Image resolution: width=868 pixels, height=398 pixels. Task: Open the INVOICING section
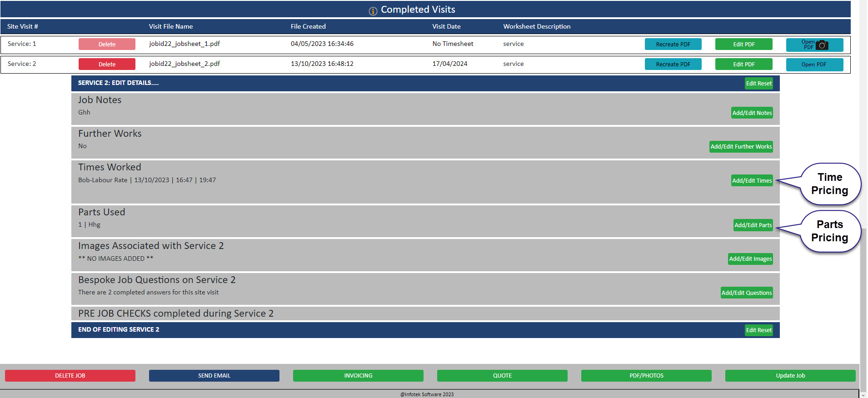[x=358, y=375]
